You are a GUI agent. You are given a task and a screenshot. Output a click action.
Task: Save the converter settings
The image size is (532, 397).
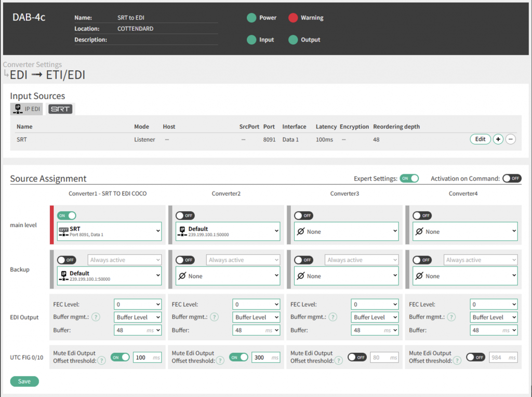click(x=24, y=381)
